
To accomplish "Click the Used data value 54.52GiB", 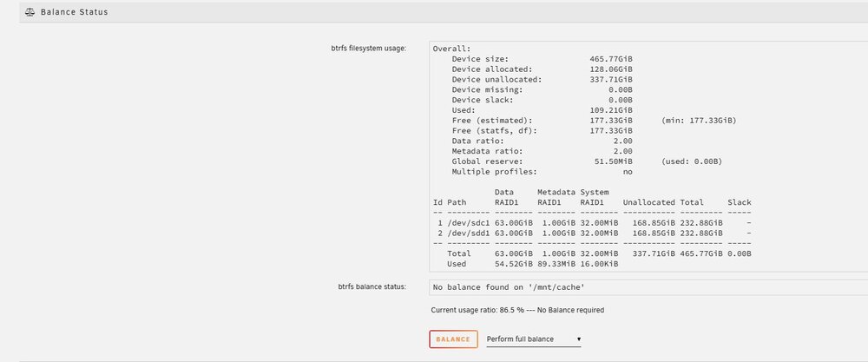I will [x=514, y=264].
